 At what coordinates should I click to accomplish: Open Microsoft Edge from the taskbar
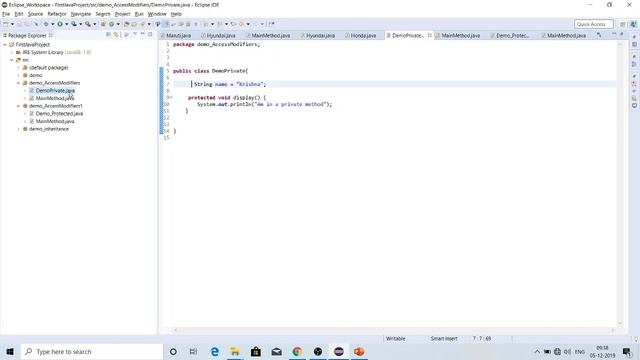[215, 351]
